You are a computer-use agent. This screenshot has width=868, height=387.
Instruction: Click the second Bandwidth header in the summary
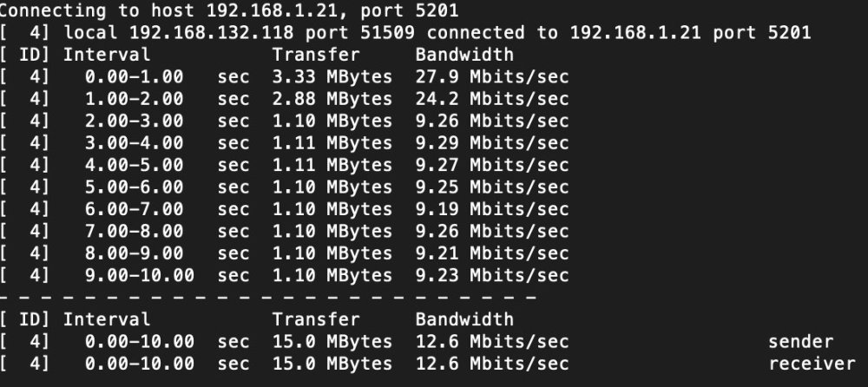[464, 319]
